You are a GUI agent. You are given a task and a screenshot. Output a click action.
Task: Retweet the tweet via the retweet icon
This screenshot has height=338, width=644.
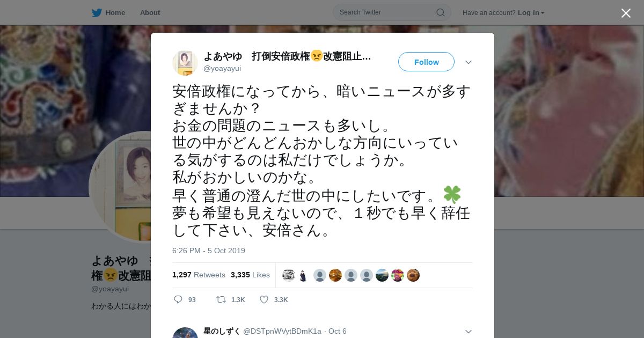point(221,299)
